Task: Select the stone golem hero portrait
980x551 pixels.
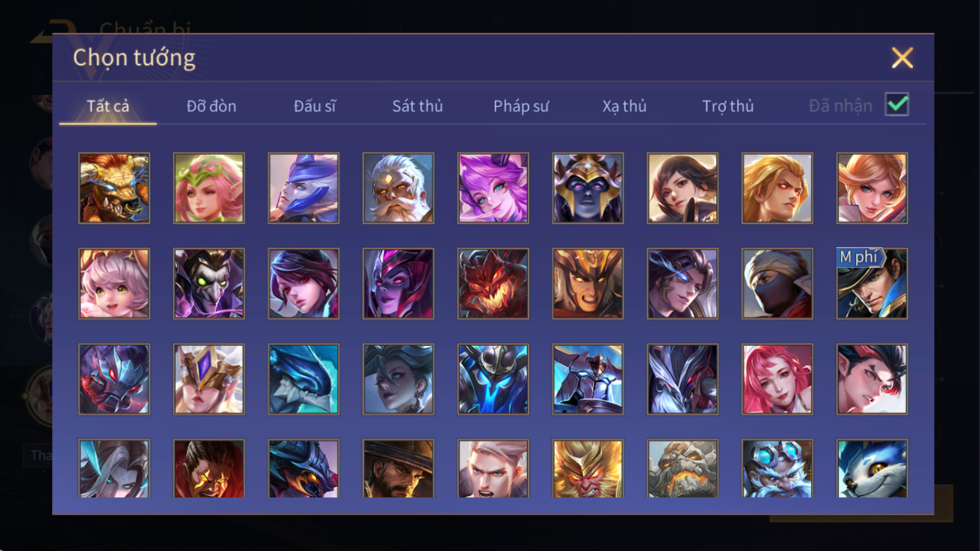Action: 682,469
